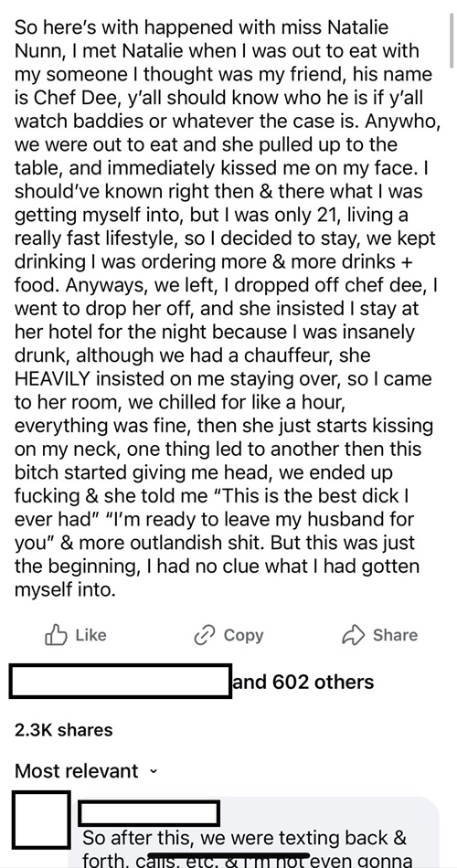Click the chain-link Copy icon
The height and width of the screenshot is (868, 457).
coord(204,636)
